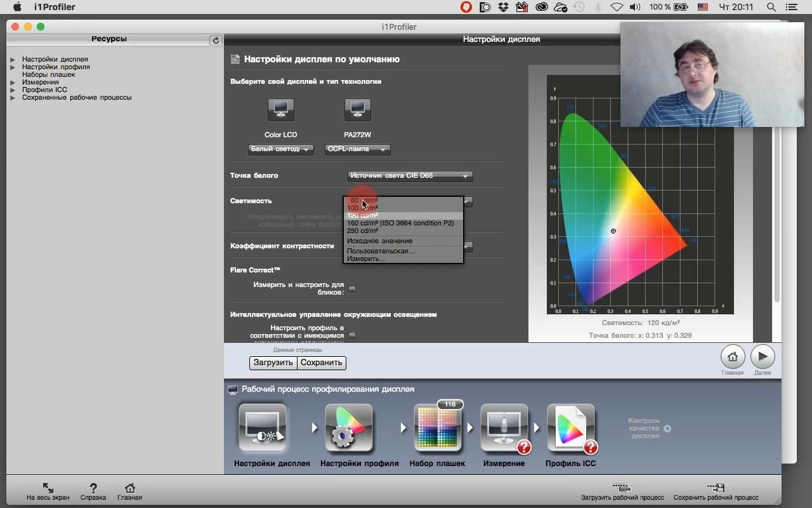The width and height of the screenshot is (812, 508).
Task: Open the Белый светоди technology dropdown
Action: coord(281,149)
